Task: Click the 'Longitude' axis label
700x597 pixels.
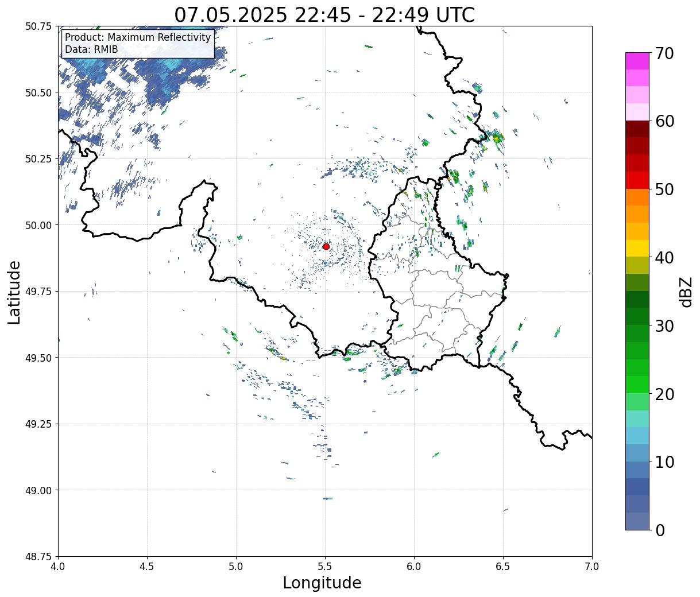Action: [322, 583]
